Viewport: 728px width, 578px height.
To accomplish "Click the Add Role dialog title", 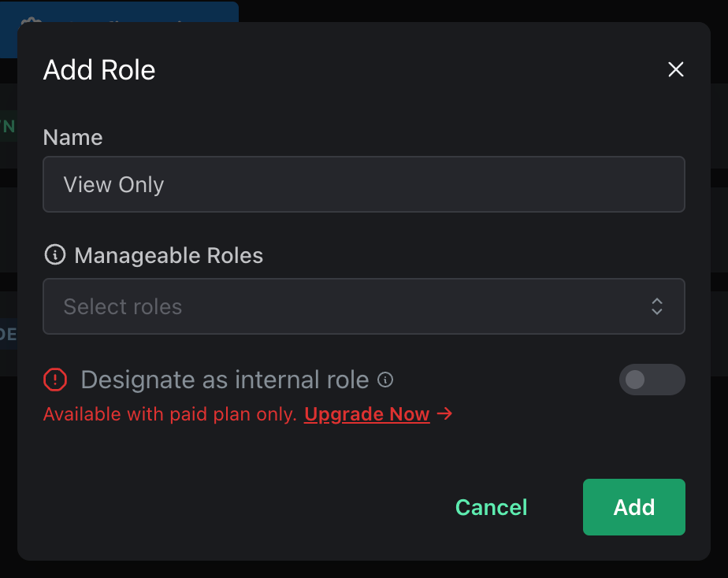I will pos(98,70).
